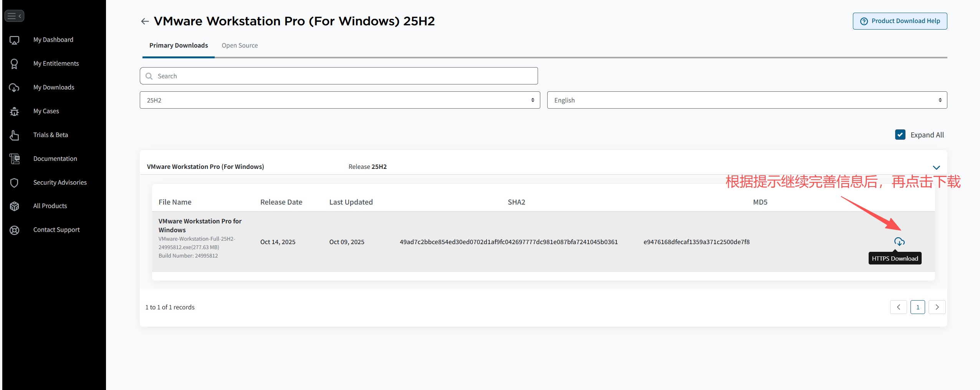Click the Contact Support lifebuoy icon
Image resolution: width=980 pixels, height=390 pixels.
point(14,230)
